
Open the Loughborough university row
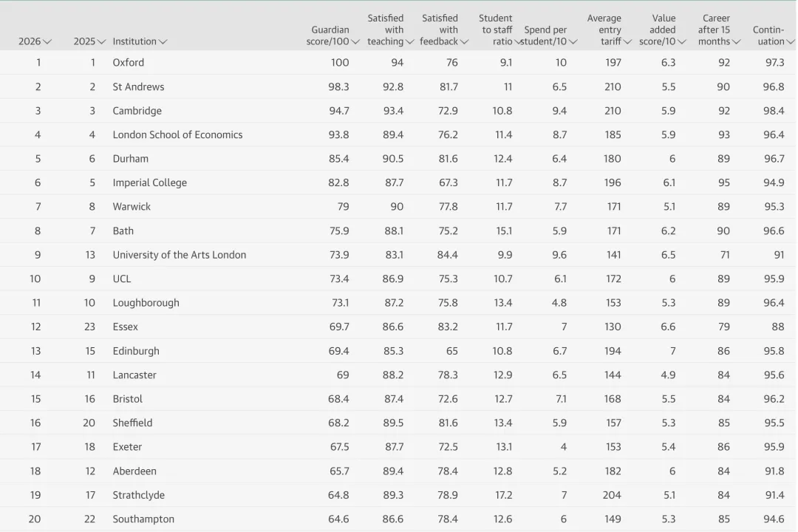tap(146, 302)
